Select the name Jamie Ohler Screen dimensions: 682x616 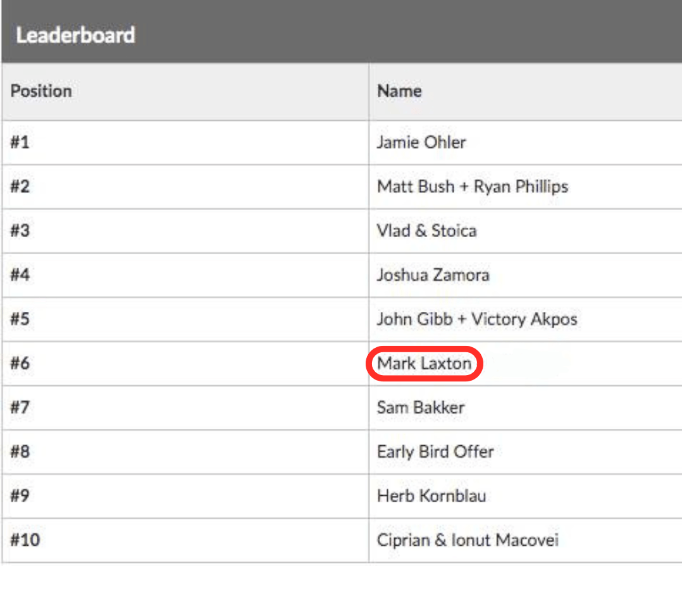click(x=421, y=142)
